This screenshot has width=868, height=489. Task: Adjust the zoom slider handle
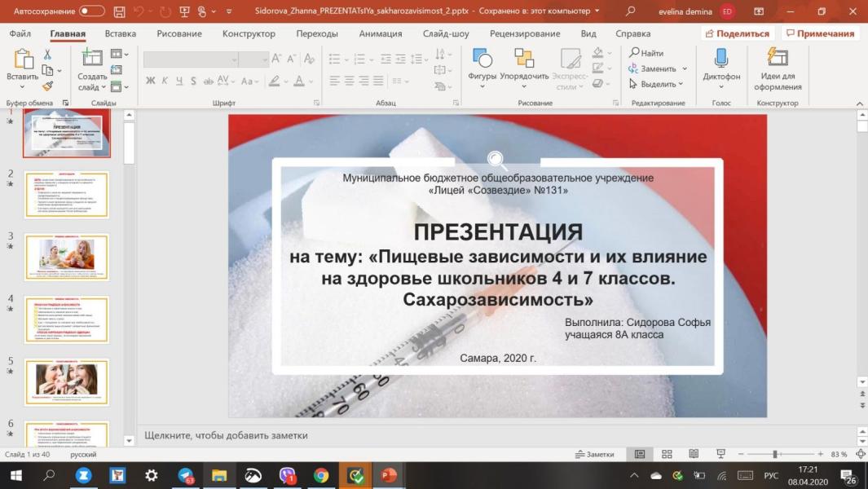tap(776, 454)
